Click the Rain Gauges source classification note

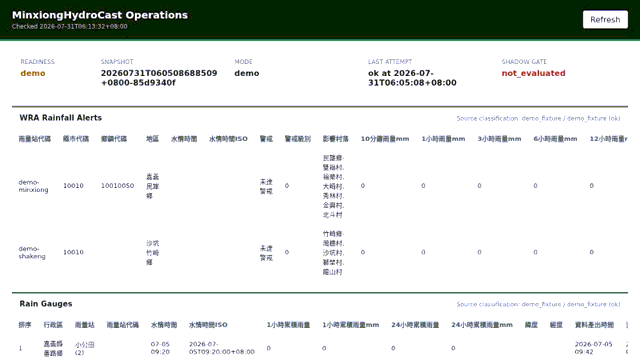pyautogui.click(x=538, y=304)
